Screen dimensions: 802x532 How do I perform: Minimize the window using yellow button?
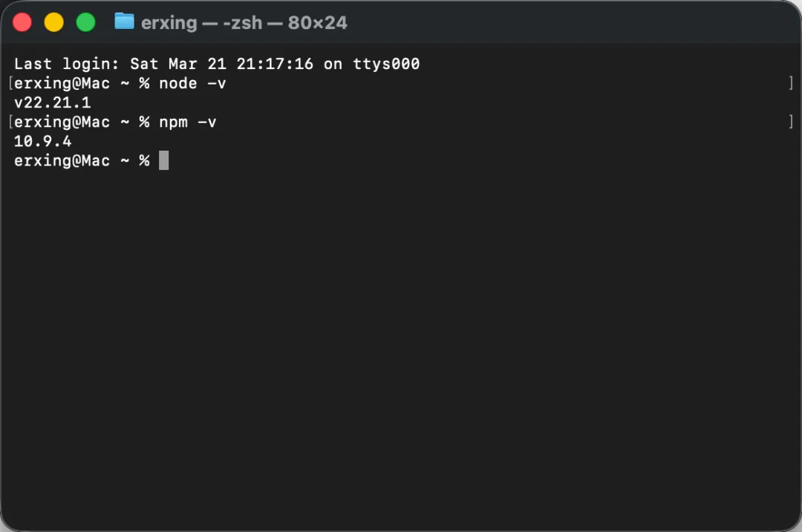click(54, 22)
